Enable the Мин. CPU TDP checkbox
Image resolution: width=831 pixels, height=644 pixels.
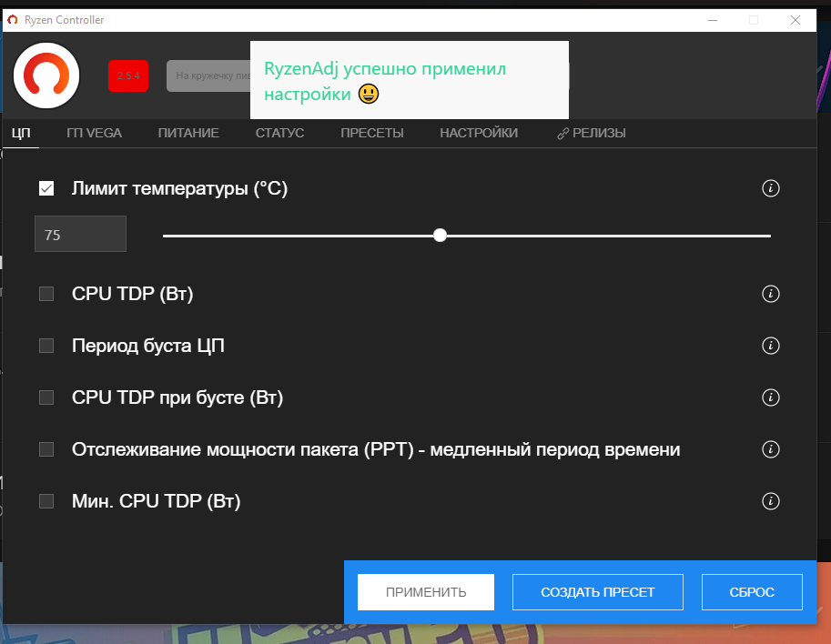(46, 501)
